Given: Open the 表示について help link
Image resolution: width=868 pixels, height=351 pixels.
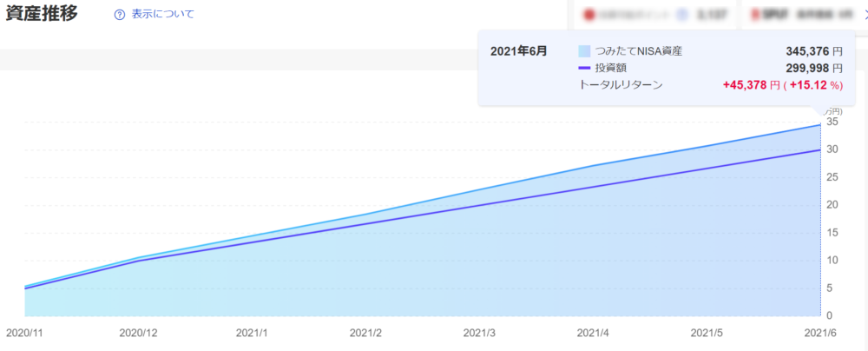Looking at the screenshot, I should point(163,15).
